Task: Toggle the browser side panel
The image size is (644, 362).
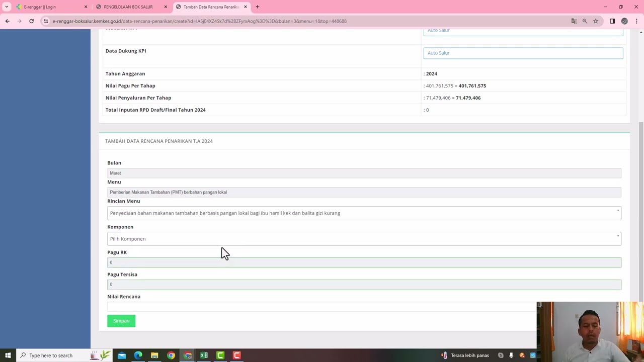Action: (x=612, y=21)
